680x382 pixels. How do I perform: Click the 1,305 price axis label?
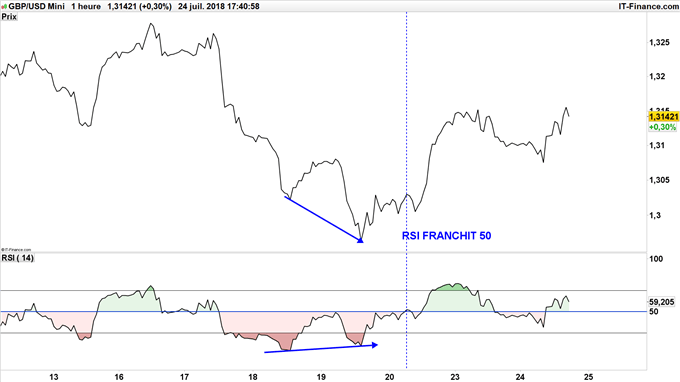point(659,180)
